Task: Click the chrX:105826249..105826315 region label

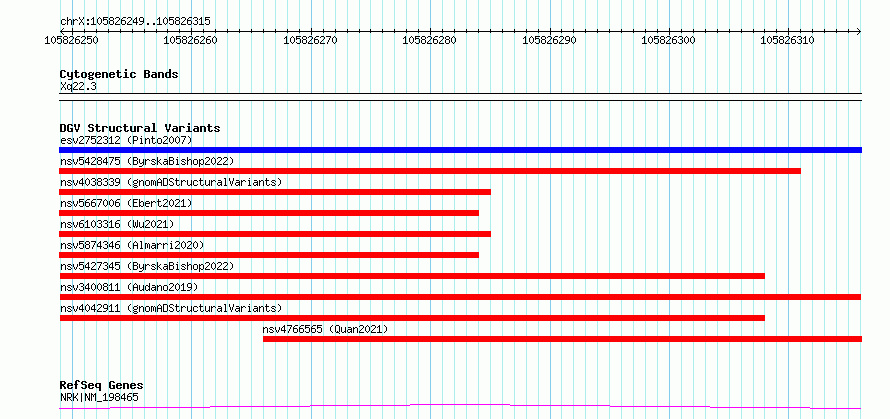Action: tap(135, 22)
